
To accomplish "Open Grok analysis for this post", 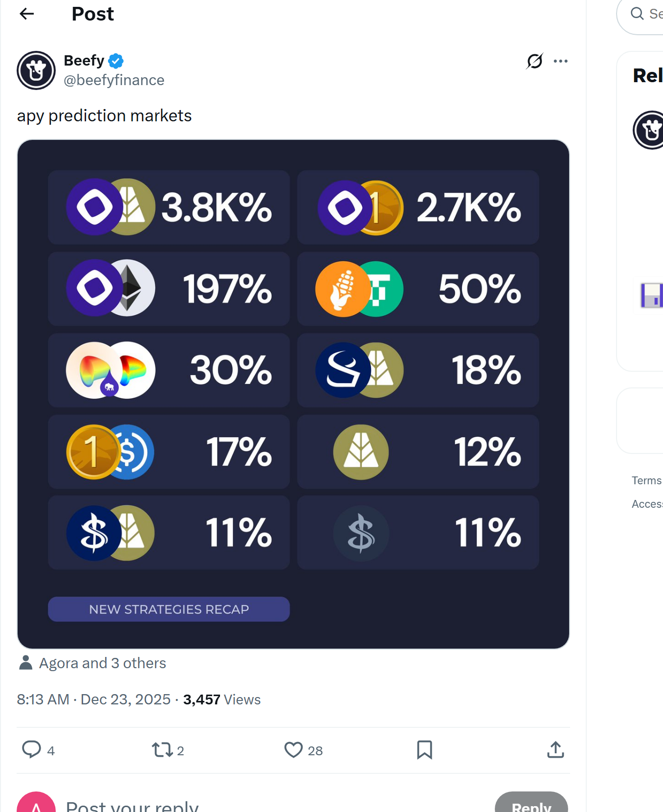I will pos(534,61).
